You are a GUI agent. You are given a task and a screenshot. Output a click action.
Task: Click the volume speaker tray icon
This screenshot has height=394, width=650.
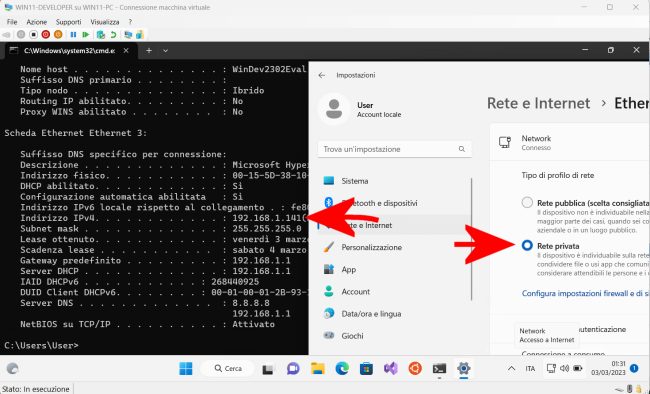point(564,368)
